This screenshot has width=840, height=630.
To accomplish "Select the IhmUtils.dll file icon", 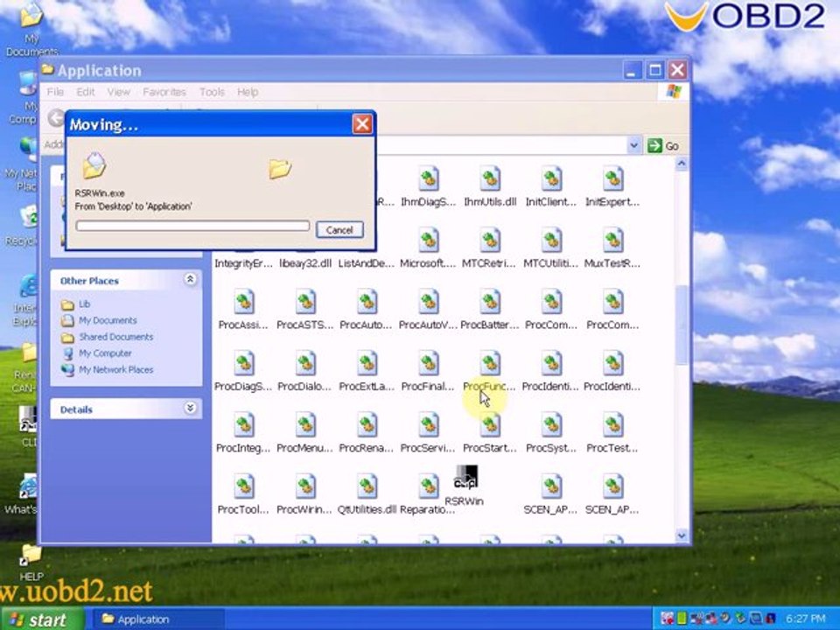I will 490,178.
